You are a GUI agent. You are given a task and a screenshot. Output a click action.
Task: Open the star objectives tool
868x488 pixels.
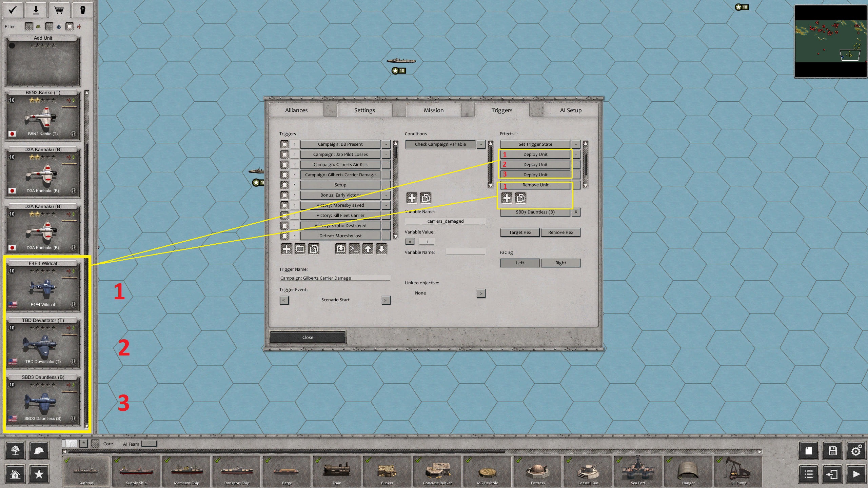(x=39, y=474)
